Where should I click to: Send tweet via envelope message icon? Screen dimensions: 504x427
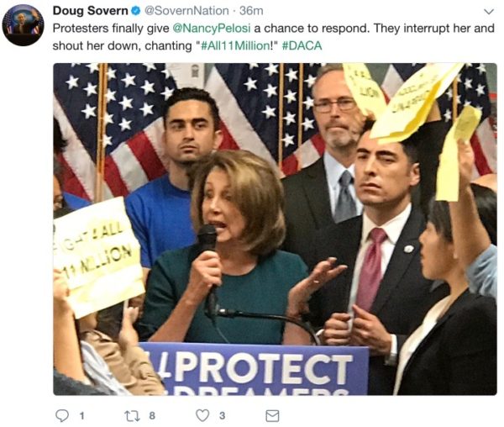[272, 416]
